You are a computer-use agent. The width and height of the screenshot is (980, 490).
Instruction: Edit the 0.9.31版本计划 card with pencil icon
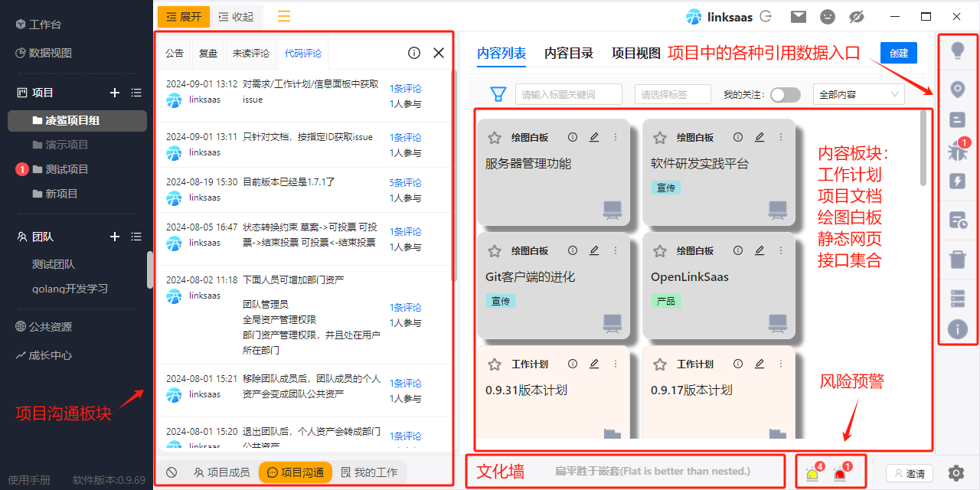tap(594, 364)
